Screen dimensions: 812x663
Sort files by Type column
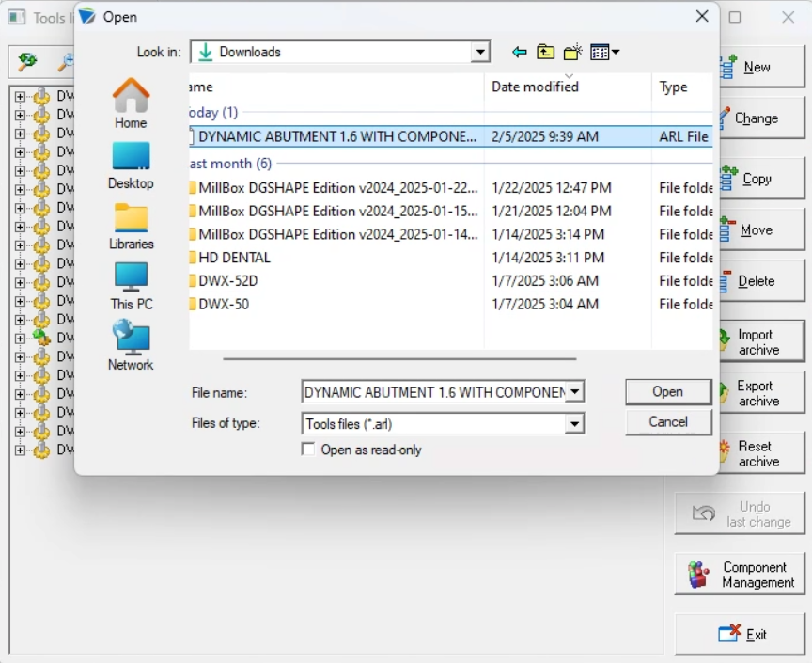click(x=682, y=87)
